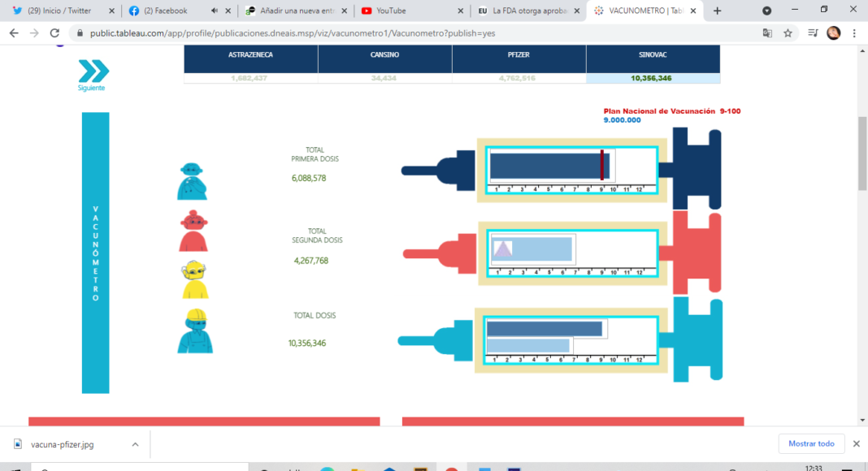Click the 10,356,346 total dosis value
Screen dimensions: 868x471
307,344
